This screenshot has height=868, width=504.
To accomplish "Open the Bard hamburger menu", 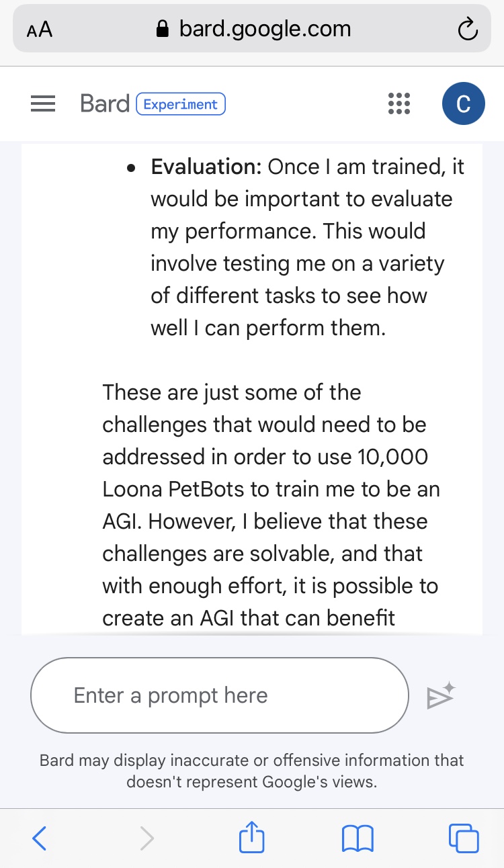I will click(x=43, y=104).
